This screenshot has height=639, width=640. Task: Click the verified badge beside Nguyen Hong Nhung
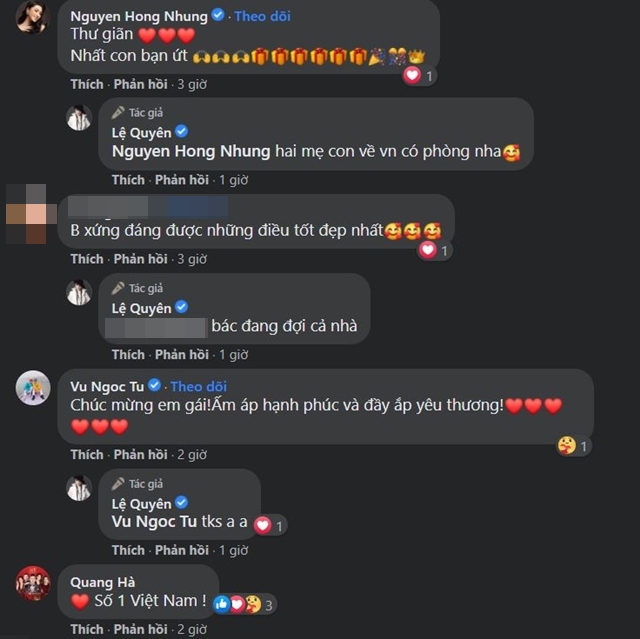pyautogui.click(x=218, y=15)
